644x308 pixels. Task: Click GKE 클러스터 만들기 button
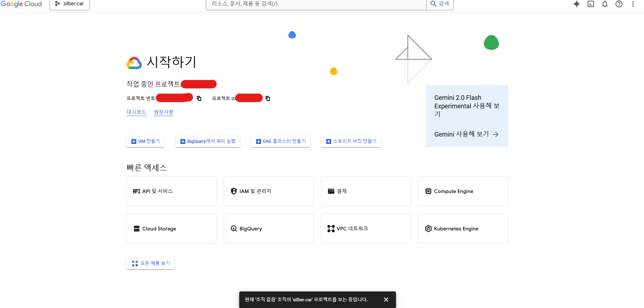281,141
